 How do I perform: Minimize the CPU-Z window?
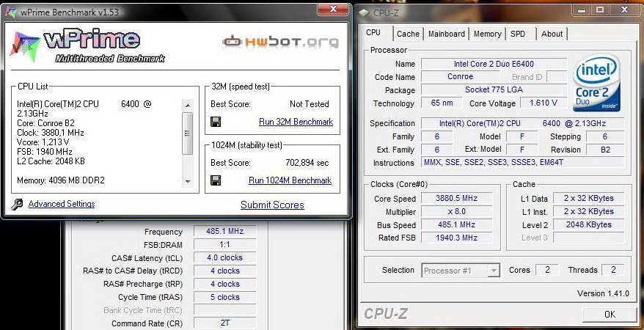(x=582, y=10)
